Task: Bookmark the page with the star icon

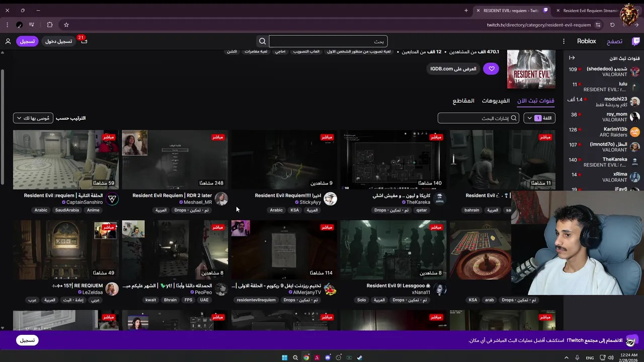Action: tap(66, 25)
